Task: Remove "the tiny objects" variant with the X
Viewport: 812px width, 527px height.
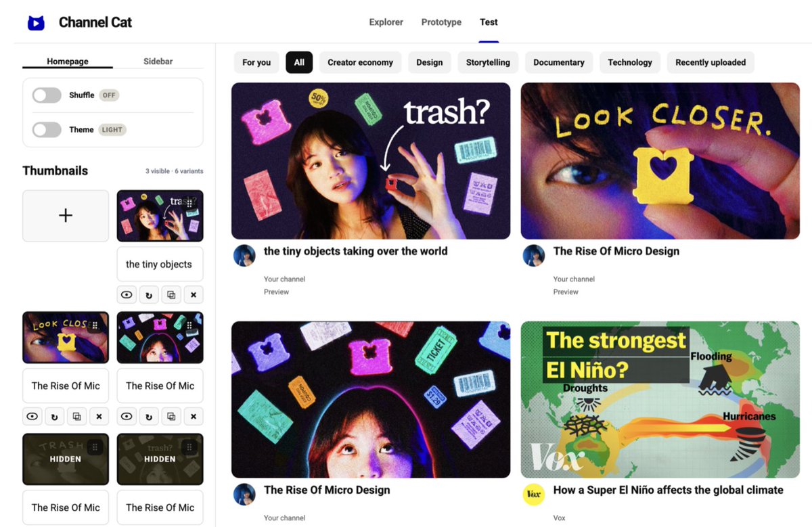Action: (x=194, y=295)
